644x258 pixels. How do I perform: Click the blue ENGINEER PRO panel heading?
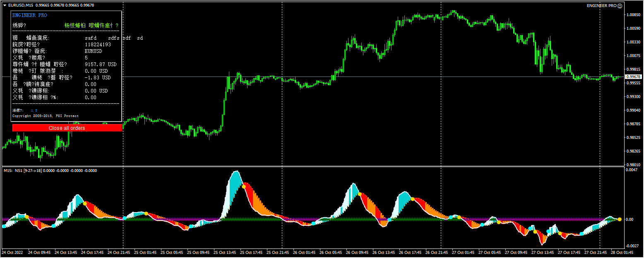tap(30, 15)
